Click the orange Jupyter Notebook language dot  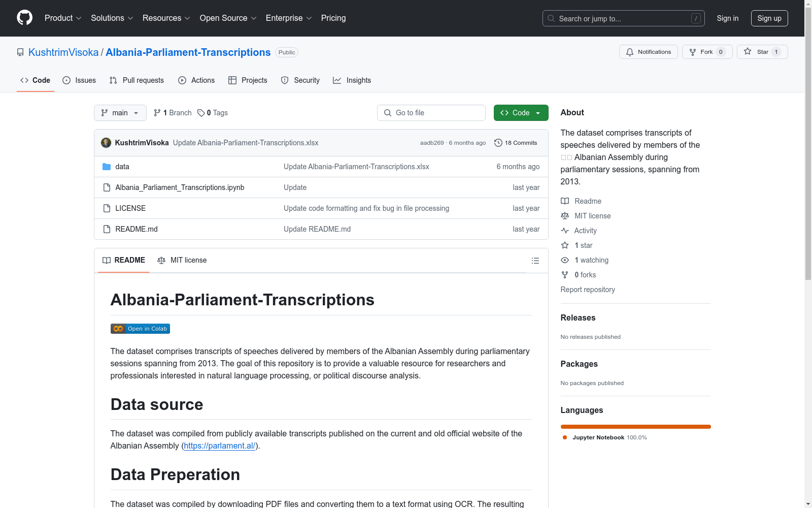pyautogui.click(x=565, y=437)
